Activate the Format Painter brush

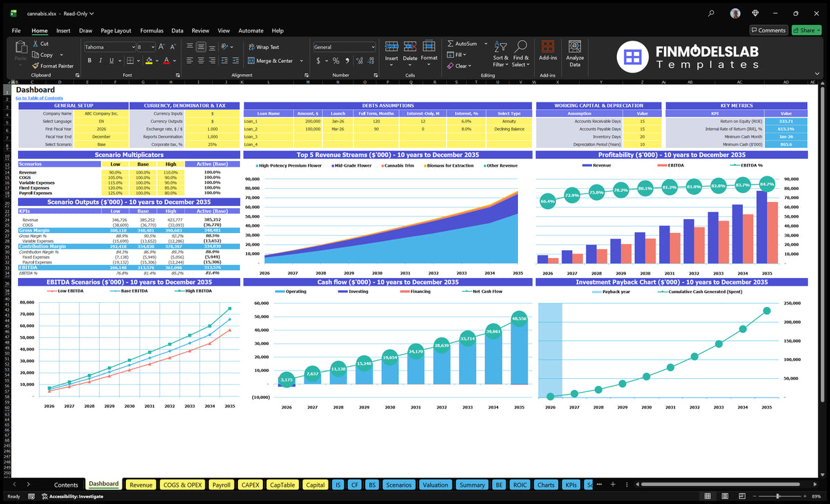click(35, 66)
